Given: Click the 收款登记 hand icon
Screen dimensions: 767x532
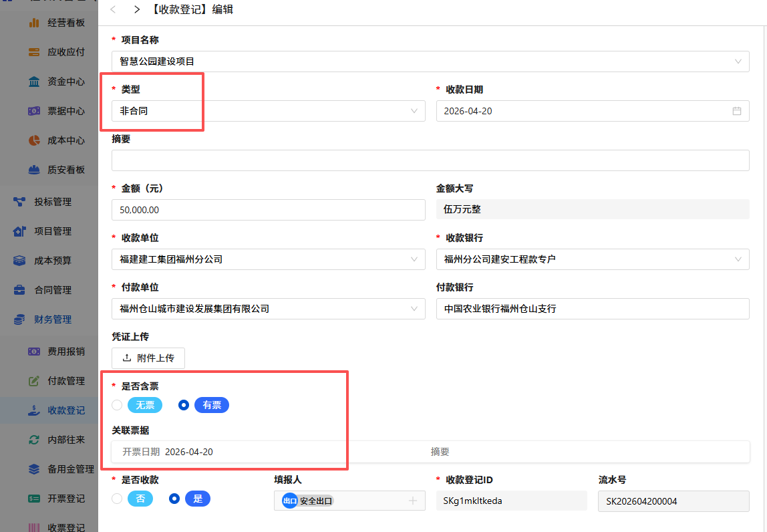Looking at the screenshot, I should point(34,410).
